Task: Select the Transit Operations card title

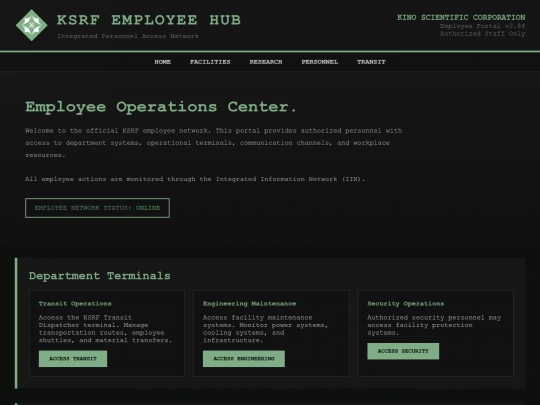Action: [x=75, y=303]
